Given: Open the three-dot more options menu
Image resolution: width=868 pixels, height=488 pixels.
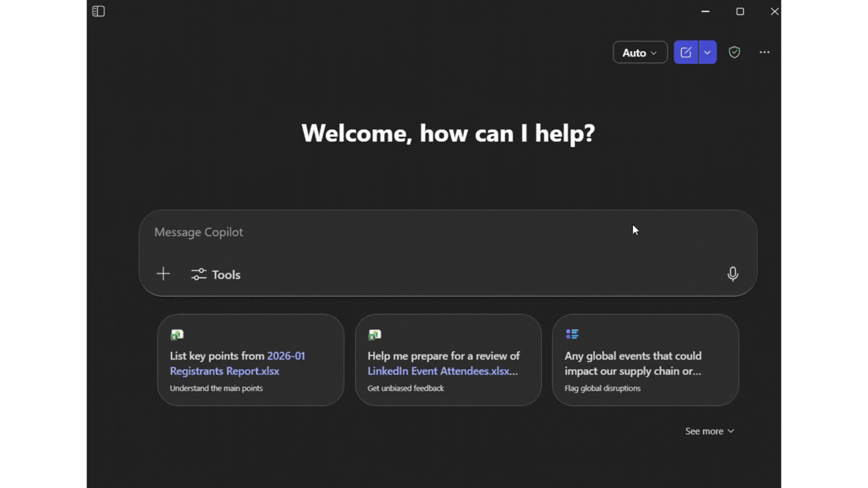Looking at the screenshot, I should click(765, 53).
